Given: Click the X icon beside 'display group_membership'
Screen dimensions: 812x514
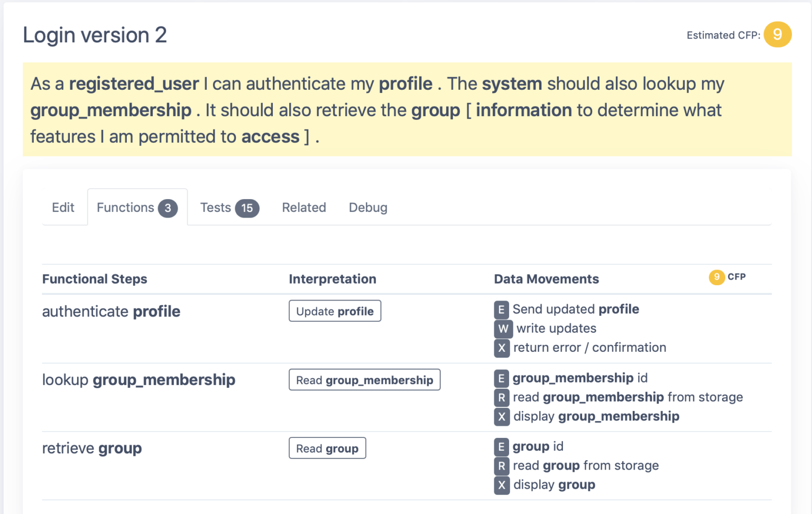Looking at the screenshot, I should [501, 417].
